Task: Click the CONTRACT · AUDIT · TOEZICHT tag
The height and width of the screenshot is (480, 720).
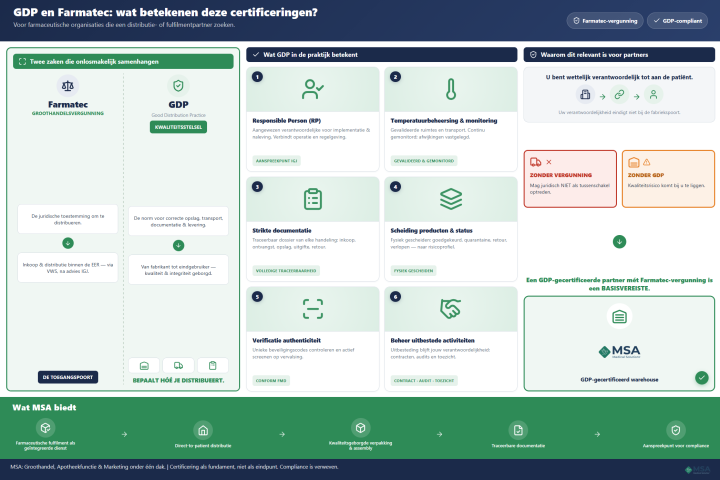Action: click(424, 380)
